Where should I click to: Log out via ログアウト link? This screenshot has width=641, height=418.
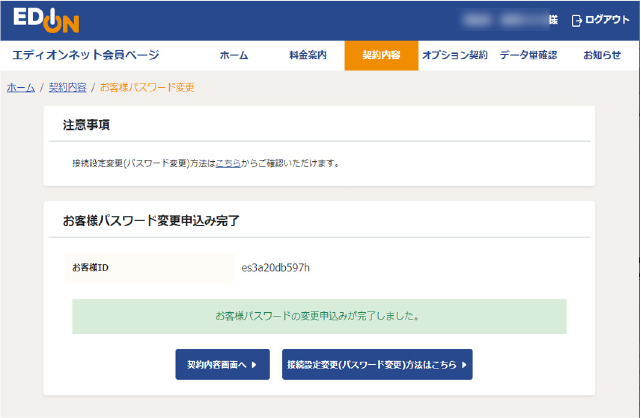pyautogui.click(x=607, y=20)
